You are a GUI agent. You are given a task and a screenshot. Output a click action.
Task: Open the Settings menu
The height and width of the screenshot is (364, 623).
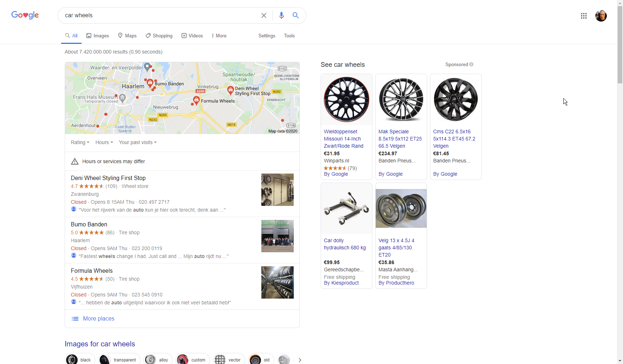point(267,36)
